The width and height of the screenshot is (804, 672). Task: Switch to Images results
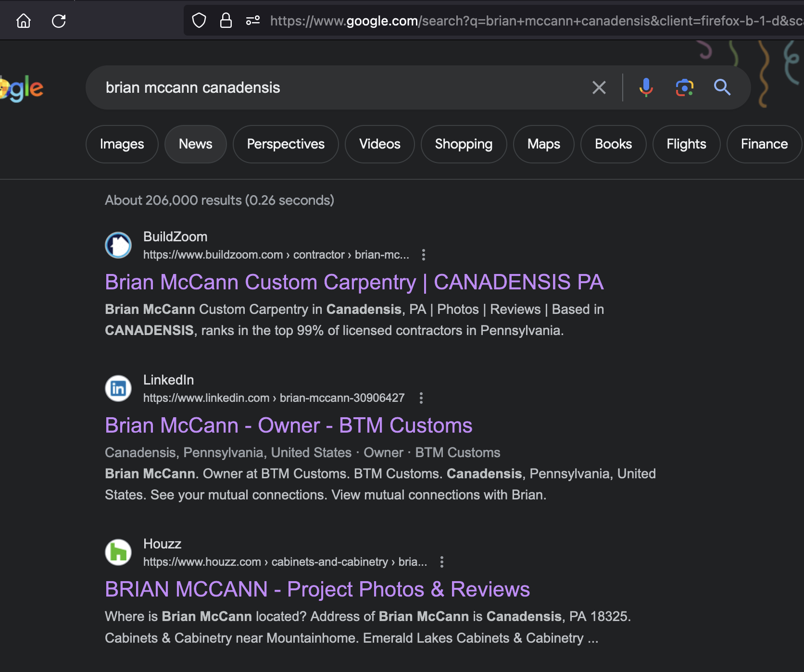[122, 144]
